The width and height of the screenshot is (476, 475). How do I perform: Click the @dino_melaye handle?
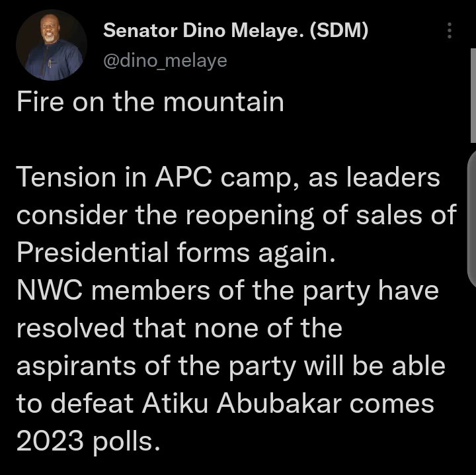[165, 61]
